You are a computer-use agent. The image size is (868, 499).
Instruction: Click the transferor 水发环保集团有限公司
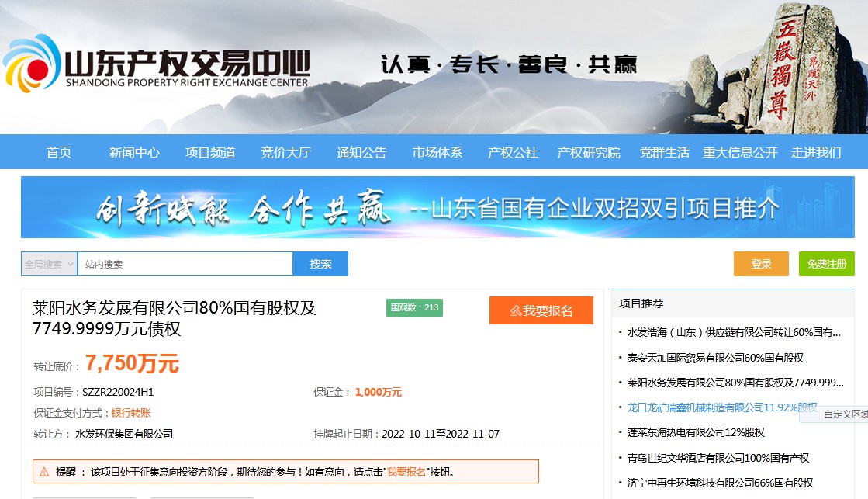pyautogui.click(x=124, y=434)
